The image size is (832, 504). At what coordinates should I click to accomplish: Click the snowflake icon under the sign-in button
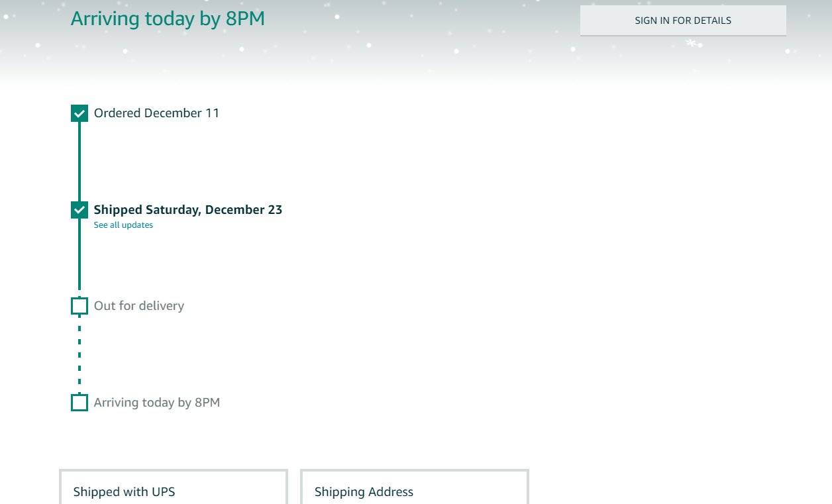[x=691, y=43]
